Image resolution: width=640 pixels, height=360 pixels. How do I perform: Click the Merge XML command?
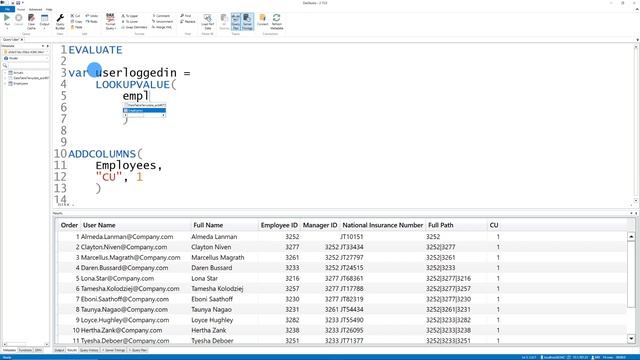click(x=162, y=27)
